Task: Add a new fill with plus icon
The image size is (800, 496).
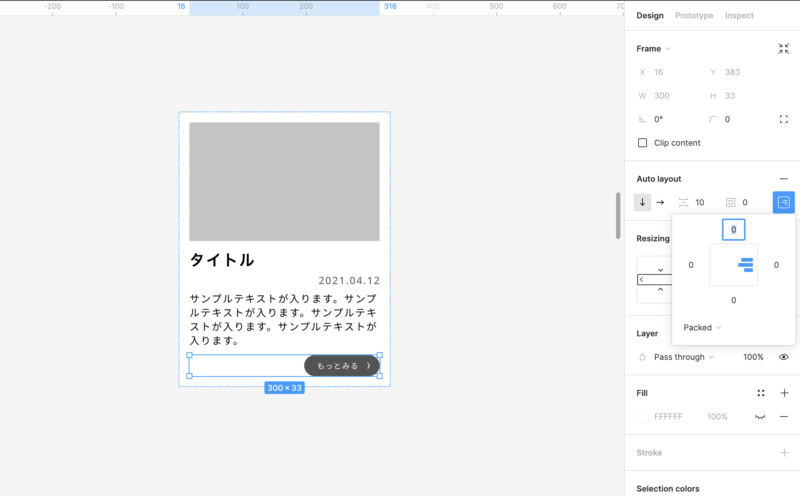Action: pos(784,393)
